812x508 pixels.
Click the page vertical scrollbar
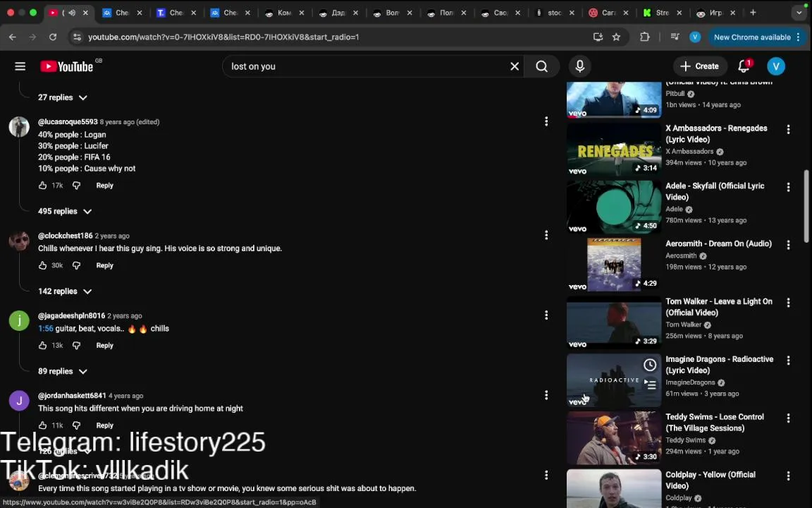pyautogui.click(x=806, y=206)
